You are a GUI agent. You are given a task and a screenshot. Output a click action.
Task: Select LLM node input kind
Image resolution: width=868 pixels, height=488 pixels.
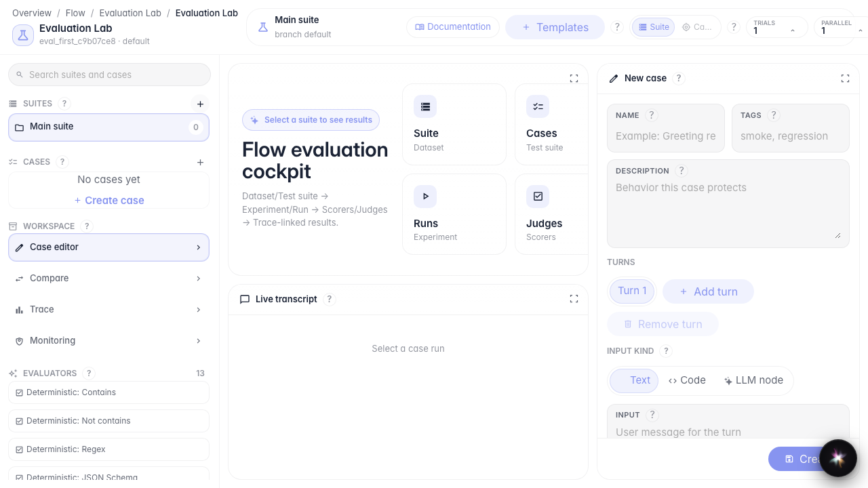753,380
